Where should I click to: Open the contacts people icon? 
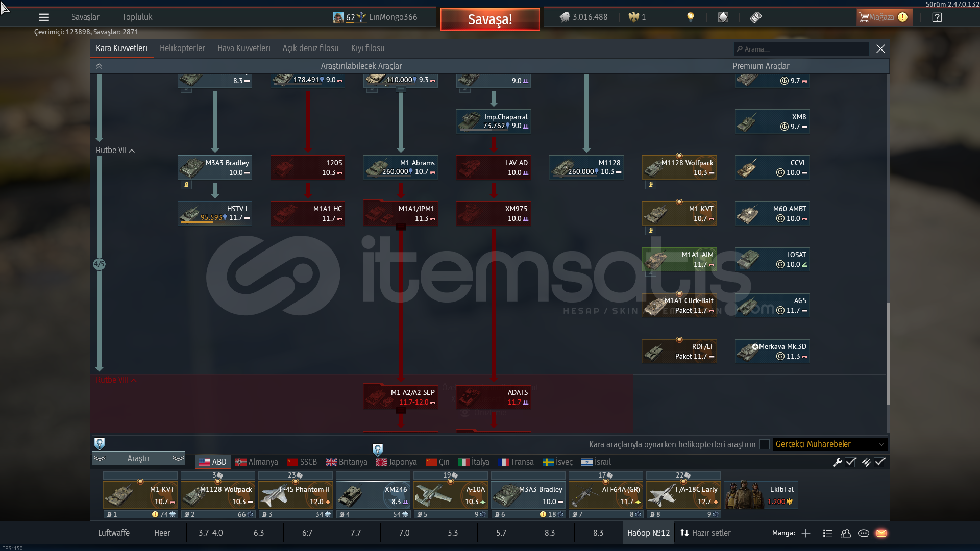(846, 533)
